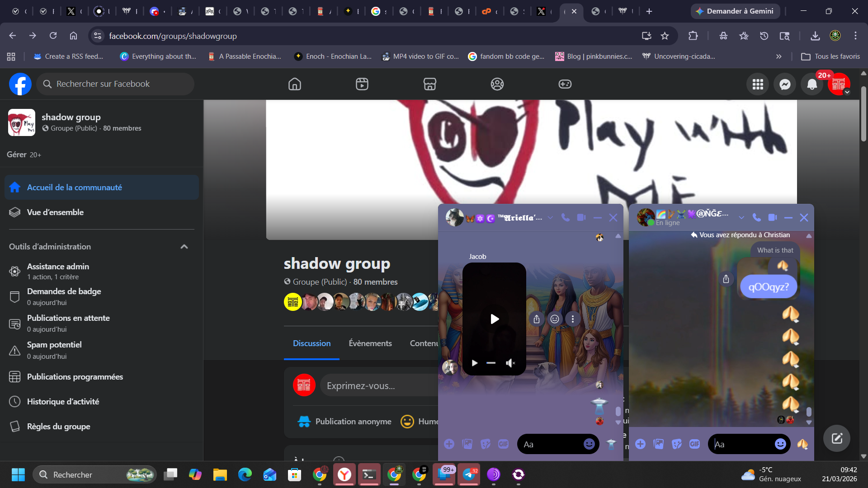This screenshot has width=868, height=488.
Task: Open Publications en attente link
Action: point(68,318)
